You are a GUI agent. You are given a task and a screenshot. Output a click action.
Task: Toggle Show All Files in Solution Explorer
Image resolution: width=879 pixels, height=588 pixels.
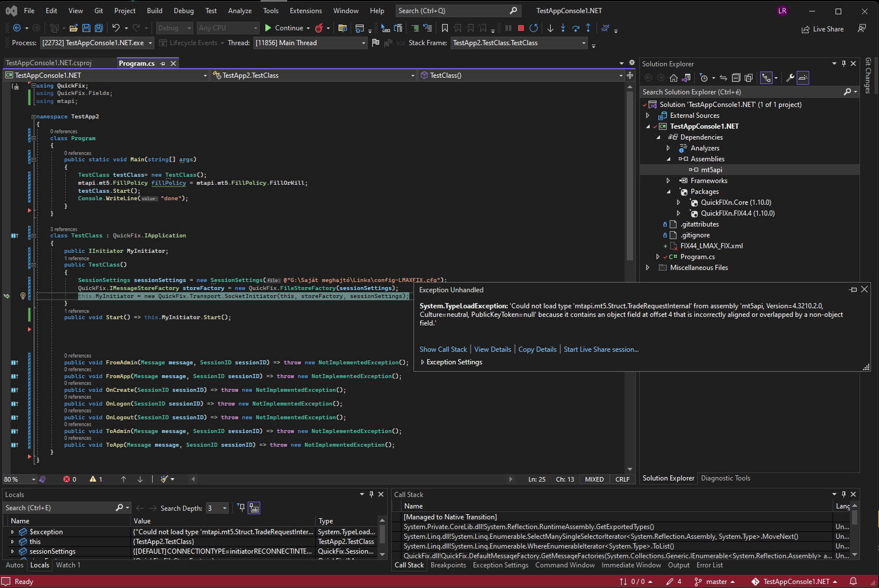(749, 78)
